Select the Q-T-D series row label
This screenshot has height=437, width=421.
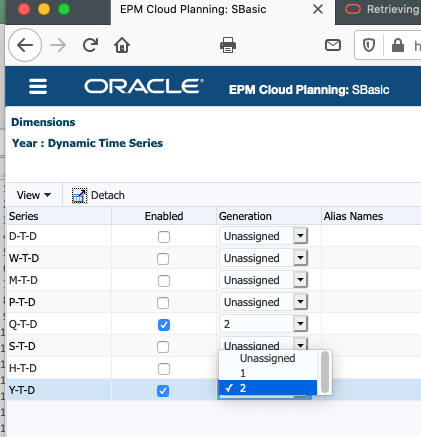pos(23,324)
